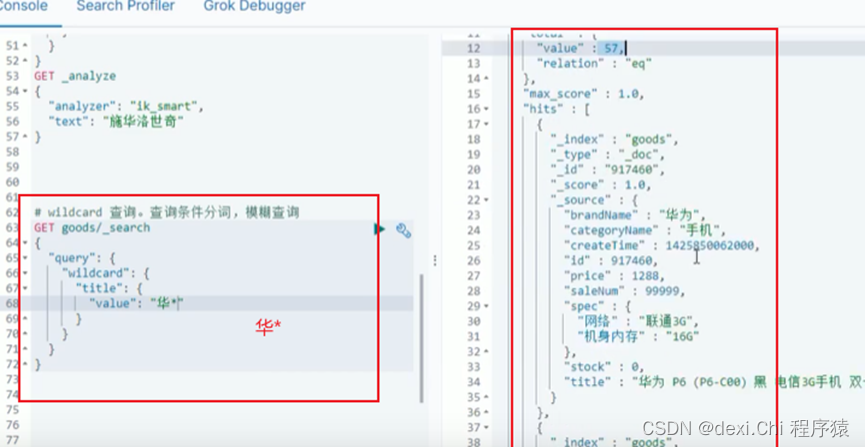
Task: Click the "网络" : "联通3G" line
Action: click(638, 321)
